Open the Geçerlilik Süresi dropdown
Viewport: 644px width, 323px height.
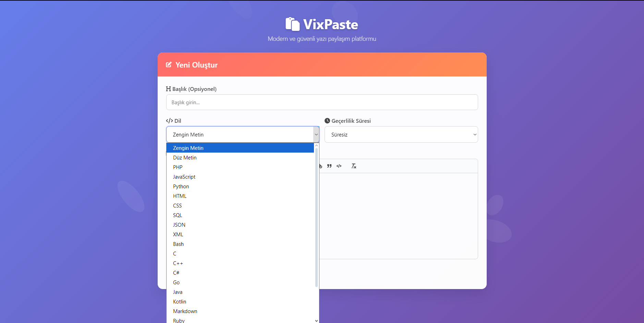click(401, 134)
